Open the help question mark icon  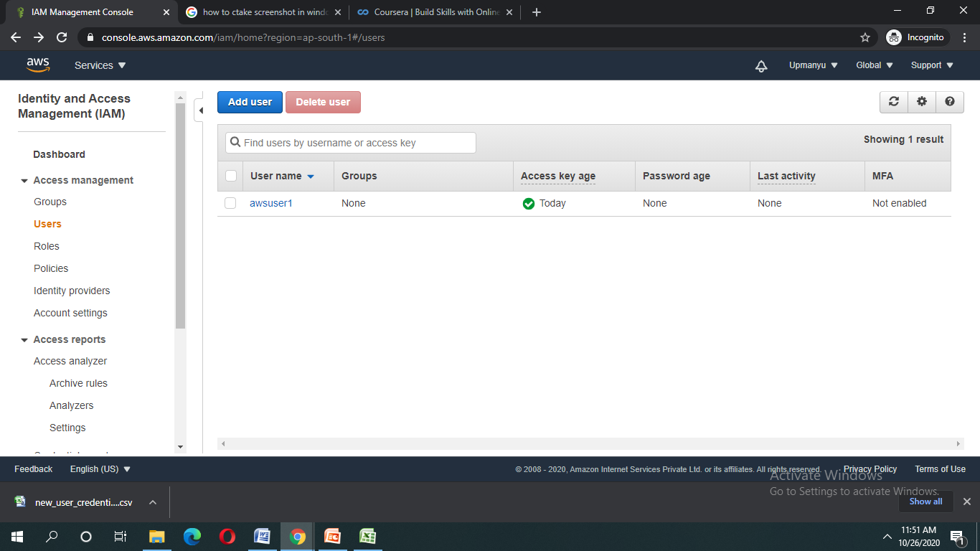(950, 102)
